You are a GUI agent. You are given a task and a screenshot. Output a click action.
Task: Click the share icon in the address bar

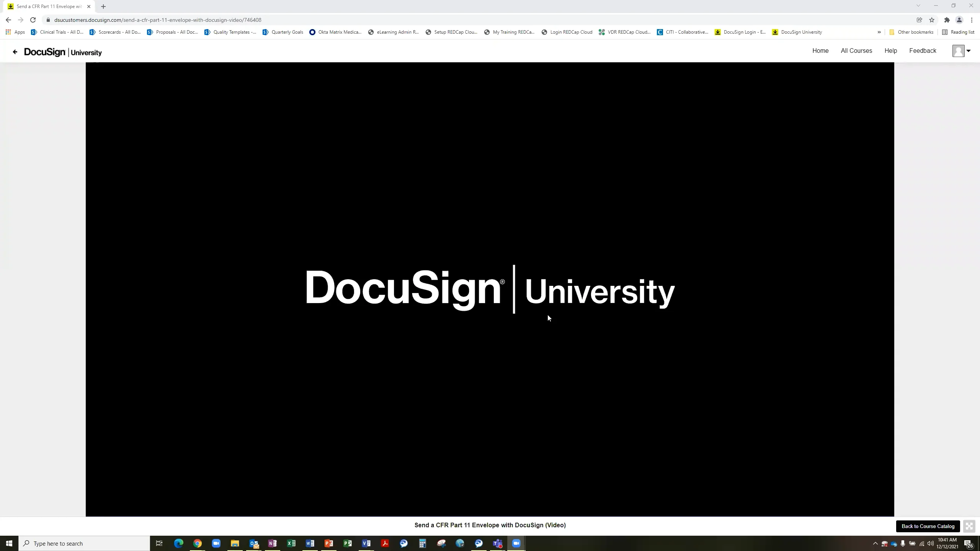tap(919, 20)
